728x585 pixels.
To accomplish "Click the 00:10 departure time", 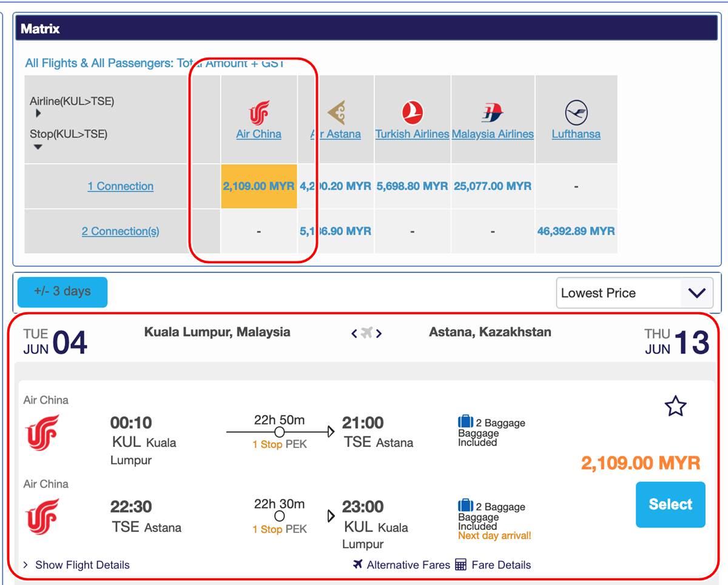I will pyautogui.click(x=131, y=423).
